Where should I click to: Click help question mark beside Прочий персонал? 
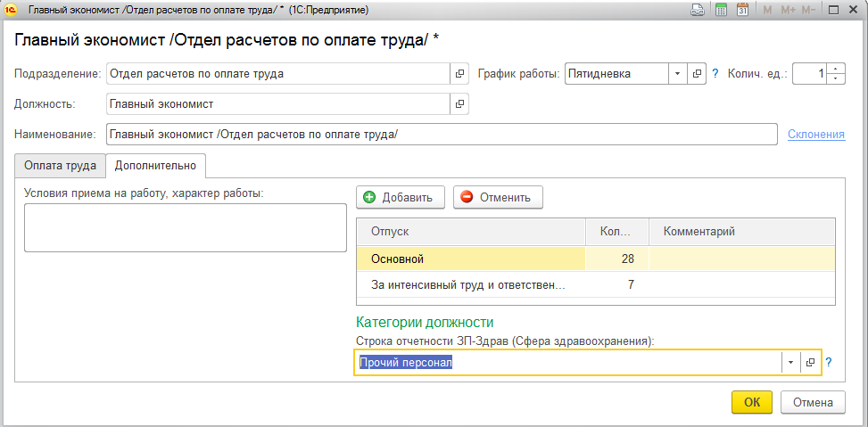[829, 362]
